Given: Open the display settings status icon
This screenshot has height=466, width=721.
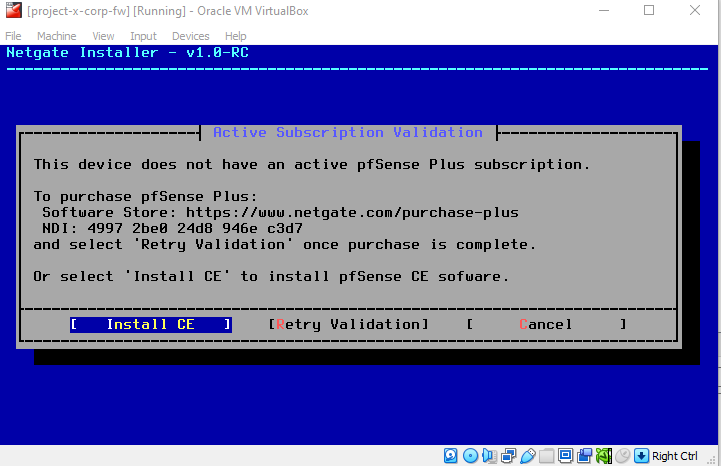Looking at the screenshot, I should point(566,456).
